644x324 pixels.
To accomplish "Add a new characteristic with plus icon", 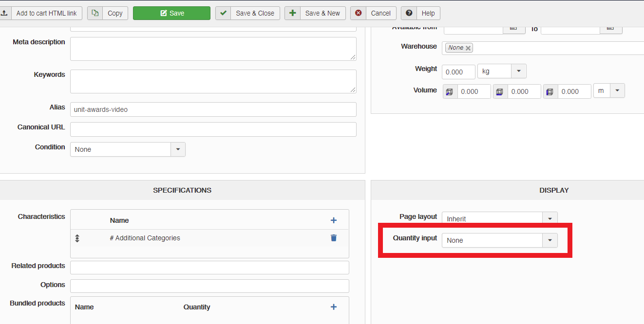I will click(x=334, y=220).
